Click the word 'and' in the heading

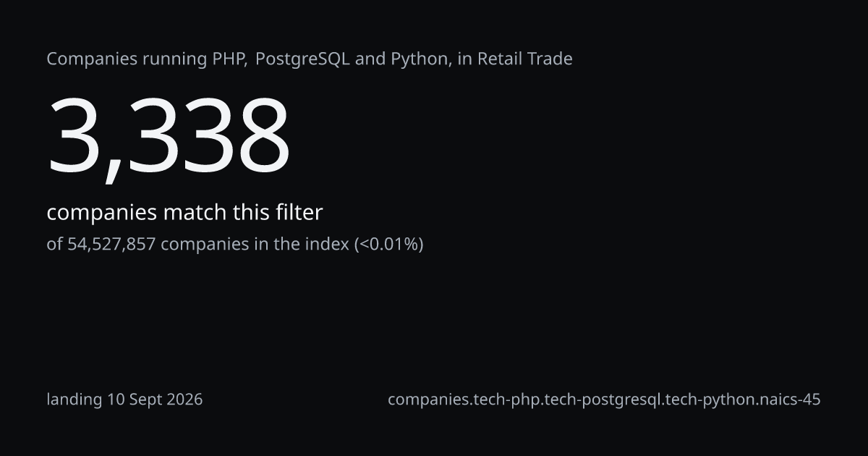[370, 59]
